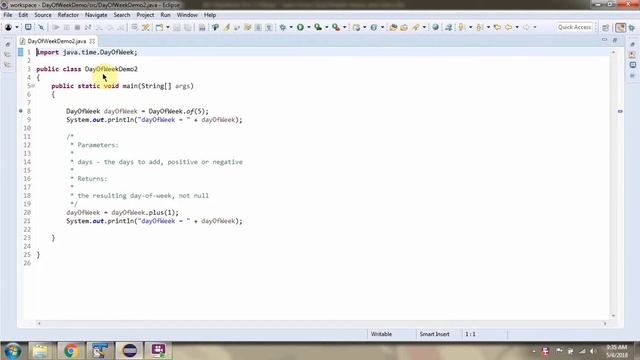Restore the top minimized view on left sidebar
Viewport: 640px width, 360px height.
[7, 44]
